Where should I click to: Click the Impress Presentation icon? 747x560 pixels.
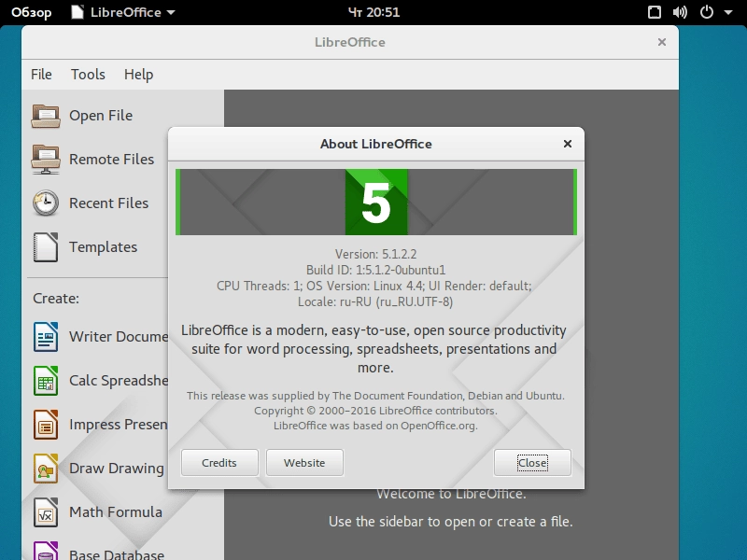[x=46, y=425]
